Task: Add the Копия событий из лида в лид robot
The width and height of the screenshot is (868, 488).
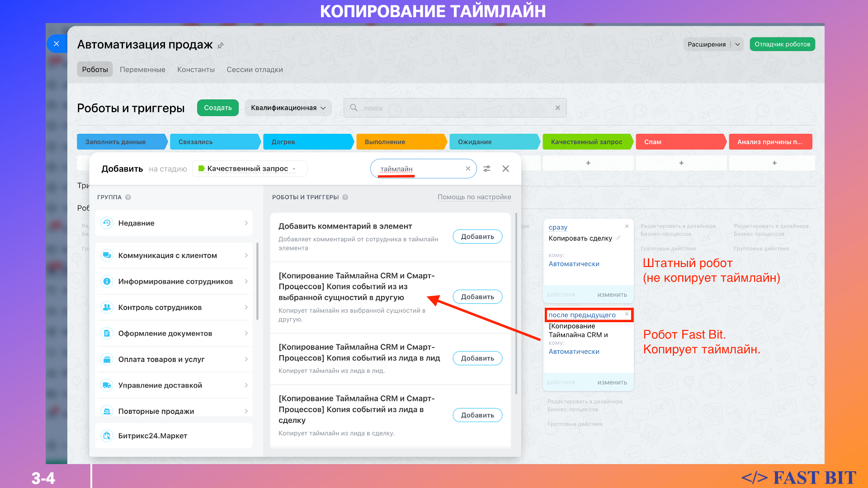Action: click(x=477, y=358)
